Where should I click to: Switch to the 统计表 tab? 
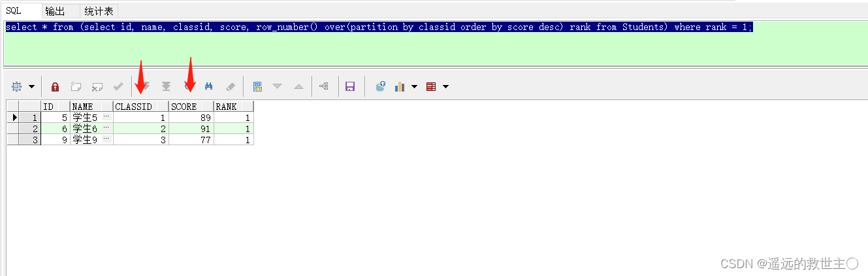pyautogui.click(x=99, y=11)
